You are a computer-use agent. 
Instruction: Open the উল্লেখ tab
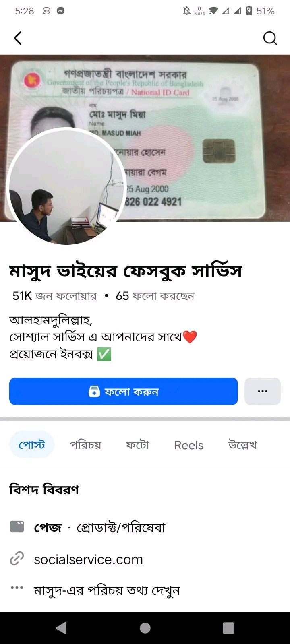pyautogui.click(x=242, y=445)
